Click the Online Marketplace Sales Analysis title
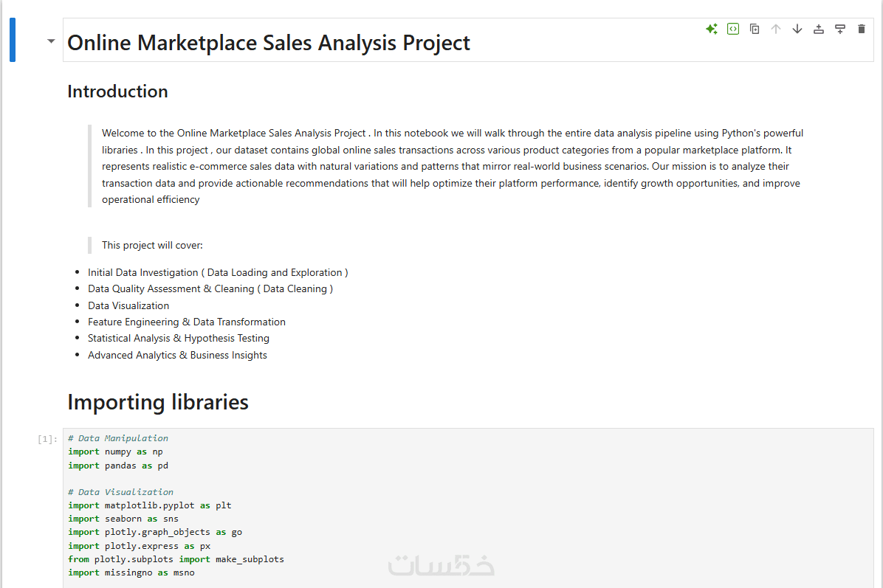This screenshot has height=588, width=883. [x=269, y=43]
